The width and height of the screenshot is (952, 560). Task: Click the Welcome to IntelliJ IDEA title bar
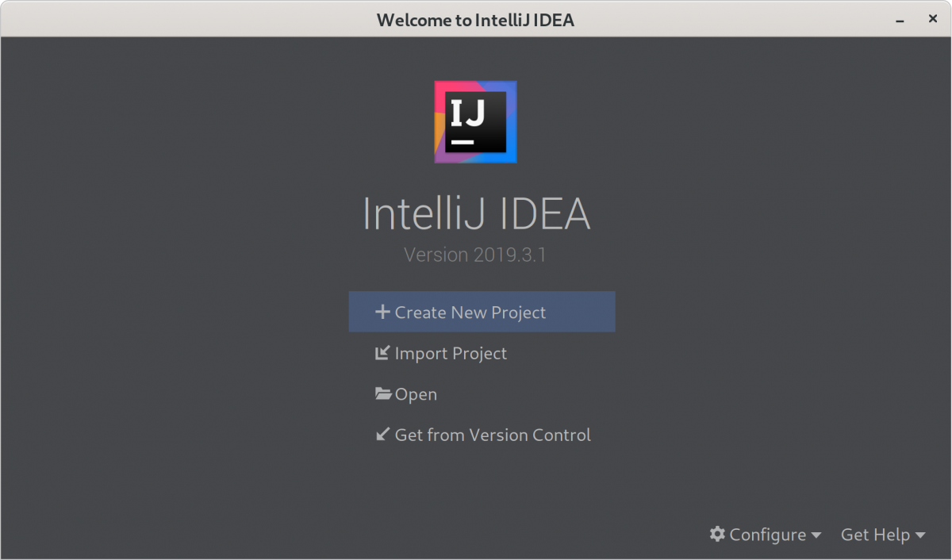coord(476,19)
